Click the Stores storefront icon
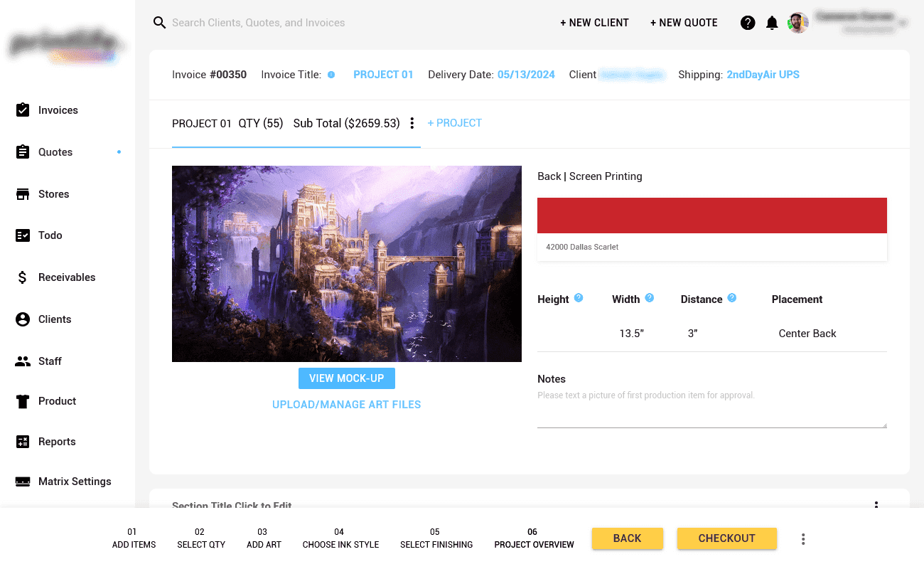 coord(23,194)
